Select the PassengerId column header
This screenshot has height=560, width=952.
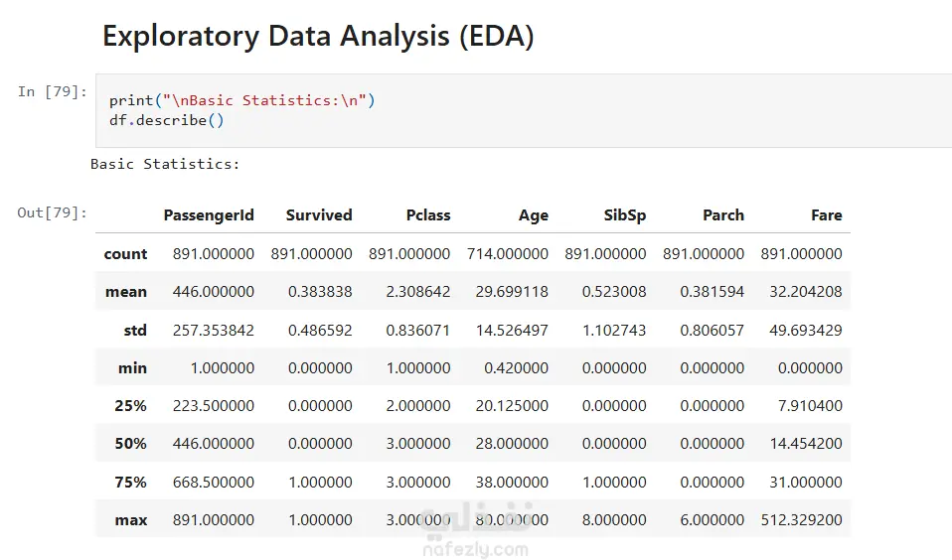pos(209,215)
